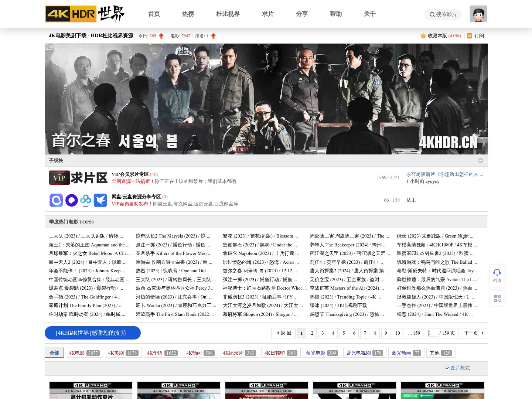Collapse the 子版块 section

480,160
